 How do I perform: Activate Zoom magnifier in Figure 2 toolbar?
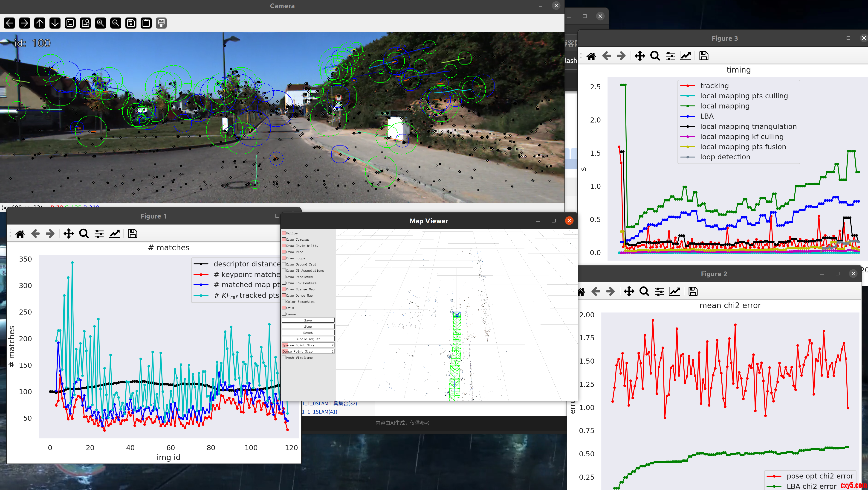(644, 291)
